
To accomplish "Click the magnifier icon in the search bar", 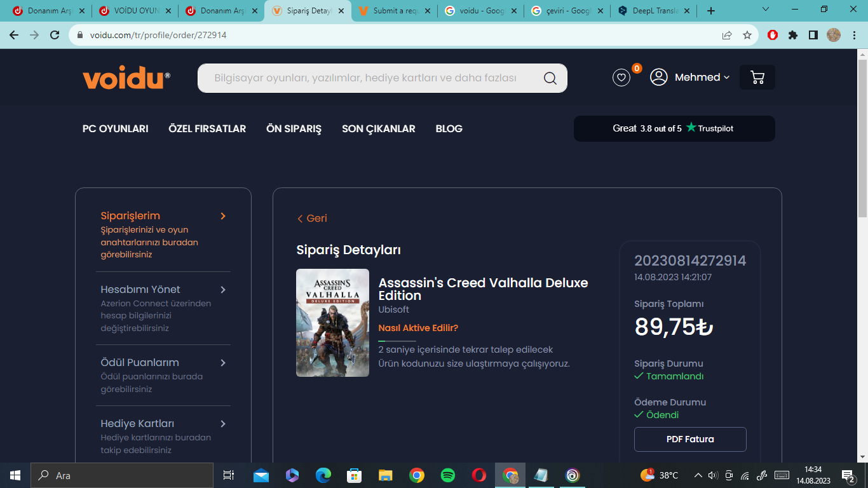I will [x=550, y=78].
